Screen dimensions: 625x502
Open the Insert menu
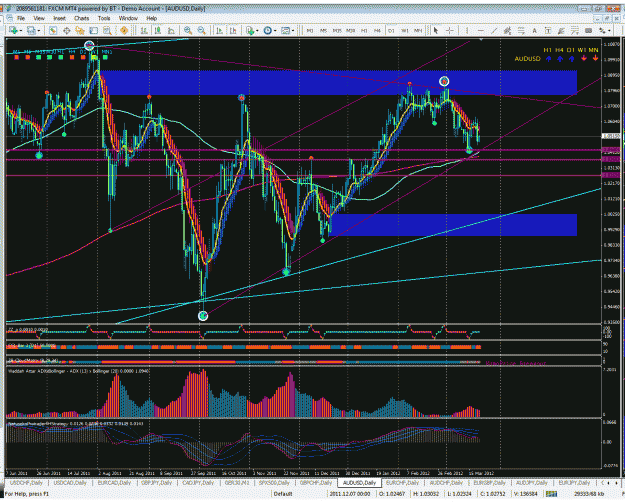point(59,18)
